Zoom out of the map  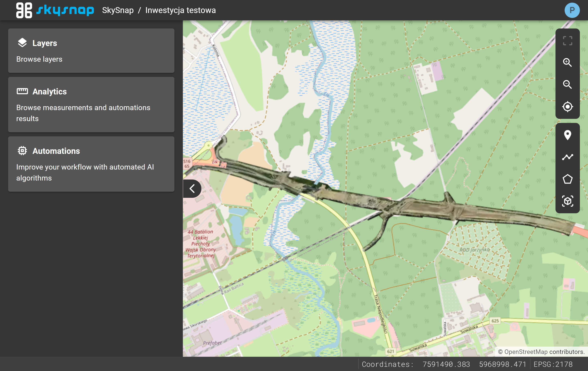click(x=567, y=85)
